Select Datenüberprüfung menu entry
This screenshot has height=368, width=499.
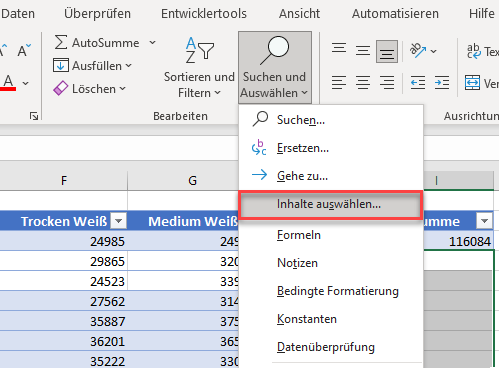(331, 347)
